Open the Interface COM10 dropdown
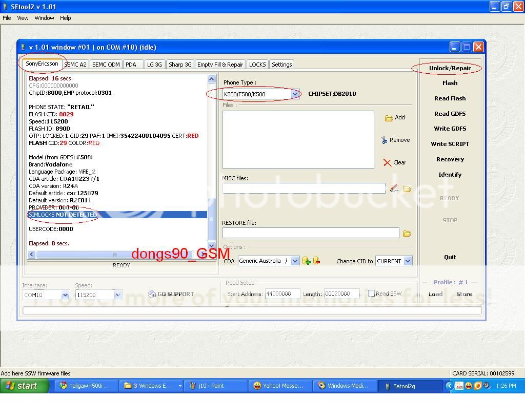This screenshot has width=525, height=420. click(65, 295)
